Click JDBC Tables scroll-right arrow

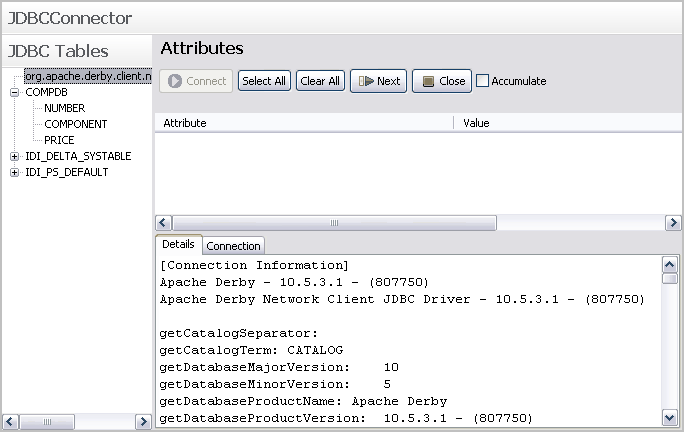click(143, 422)
